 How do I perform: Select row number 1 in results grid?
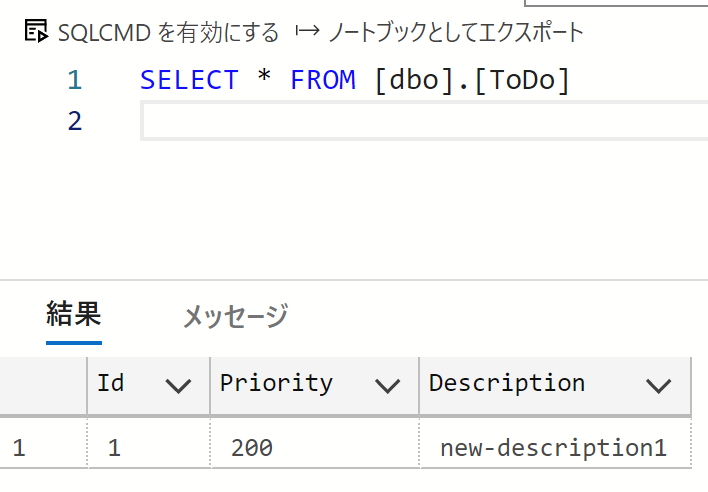point(43,448)
